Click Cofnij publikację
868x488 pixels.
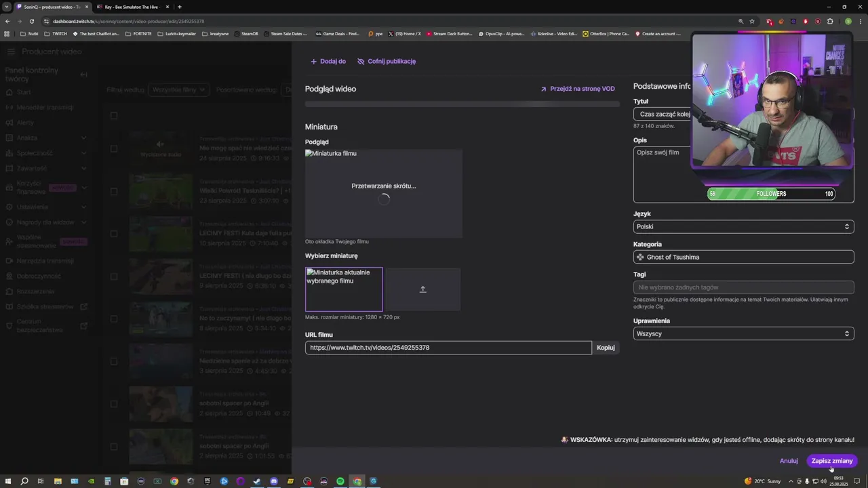(387, 61)
